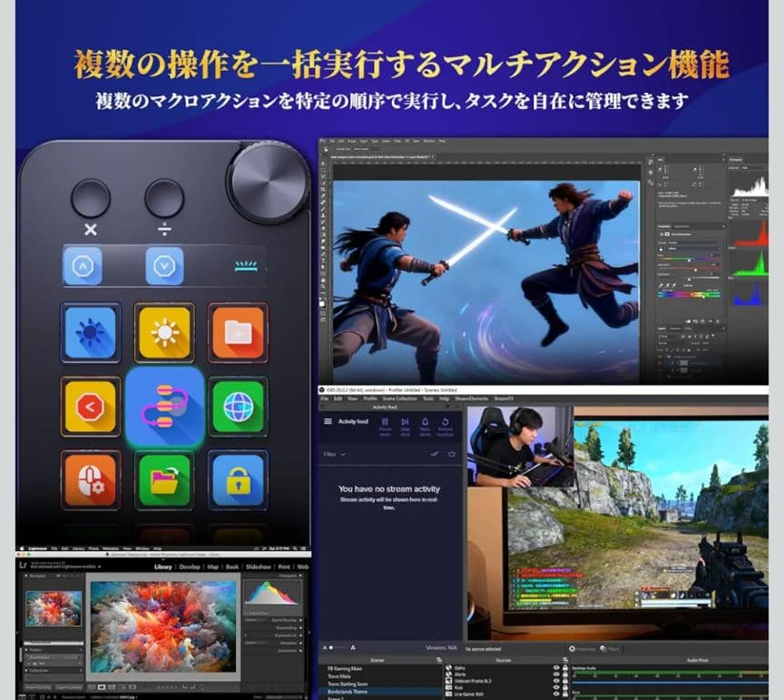The width and height of the screenshot is (784, 700).
Task: Switch to Lightroom's Develop module
Action: click(x=190, y=567)
